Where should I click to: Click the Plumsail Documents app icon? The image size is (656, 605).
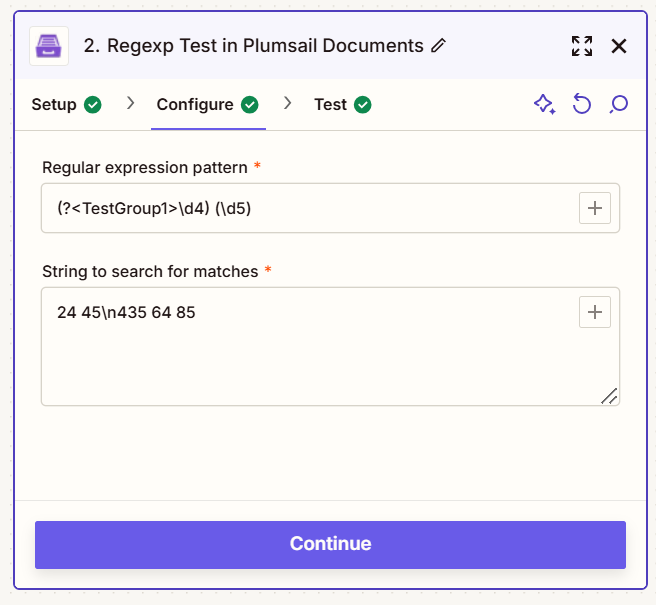[x=49, y=46]
